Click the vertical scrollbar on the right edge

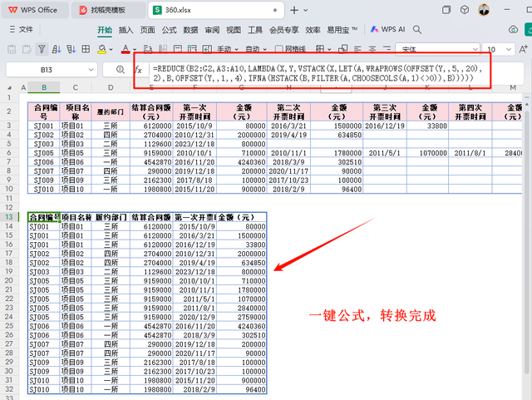pyautogui.click(x=526, y=244)
